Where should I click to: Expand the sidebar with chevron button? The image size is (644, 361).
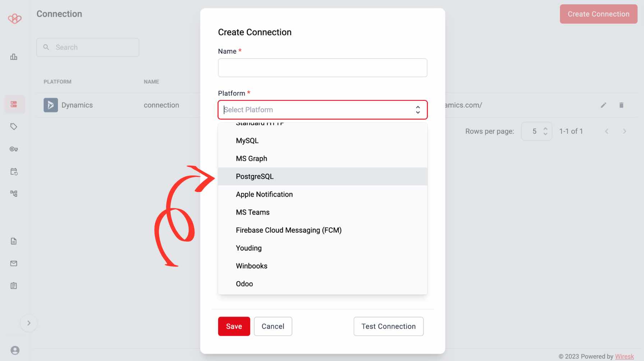point(29,323)
